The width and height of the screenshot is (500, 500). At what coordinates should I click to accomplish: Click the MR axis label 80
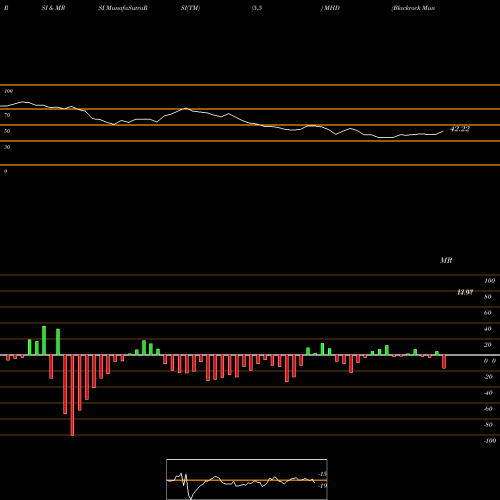[x=488, y=297]
